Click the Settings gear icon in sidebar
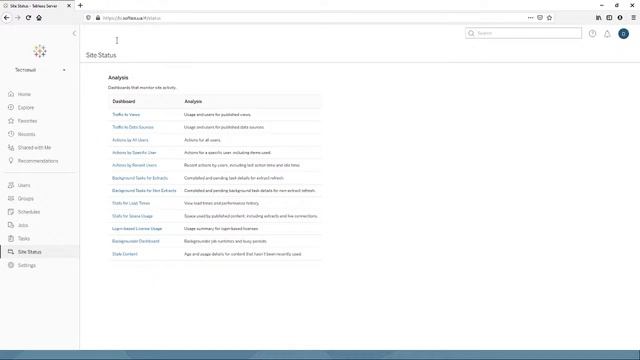The height and width of the screenshot is (360, 640). tap(11, 265)
